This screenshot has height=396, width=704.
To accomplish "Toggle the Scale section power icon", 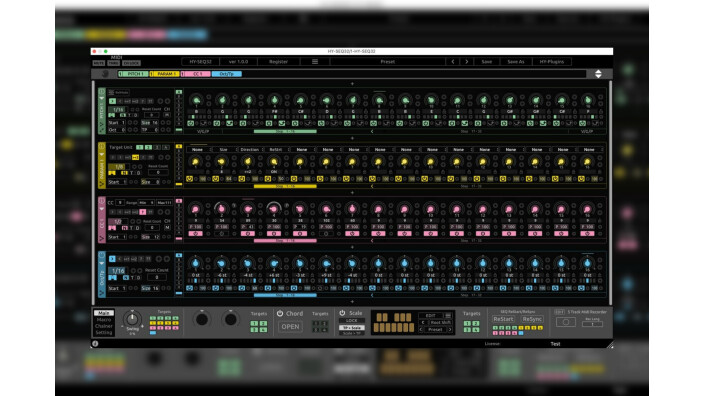I will pos(342,313).
